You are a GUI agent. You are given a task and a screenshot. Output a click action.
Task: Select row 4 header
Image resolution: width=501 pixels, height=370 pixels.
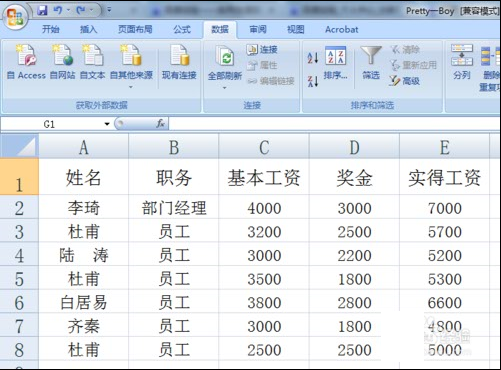click(19, 254)
